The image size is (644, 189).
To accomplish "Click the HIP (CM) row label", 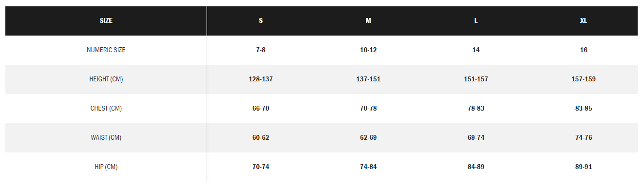I will click(106, 167).
